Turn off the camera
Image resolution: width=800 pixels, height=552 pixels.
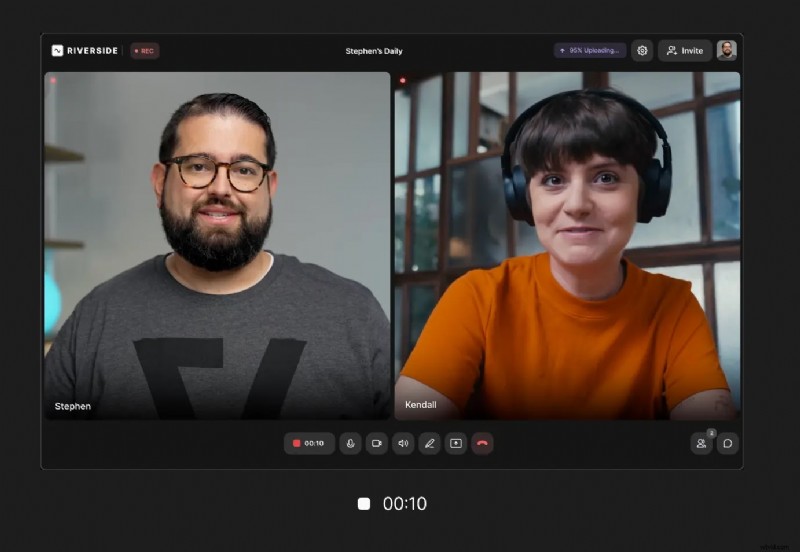pos(377,443)
